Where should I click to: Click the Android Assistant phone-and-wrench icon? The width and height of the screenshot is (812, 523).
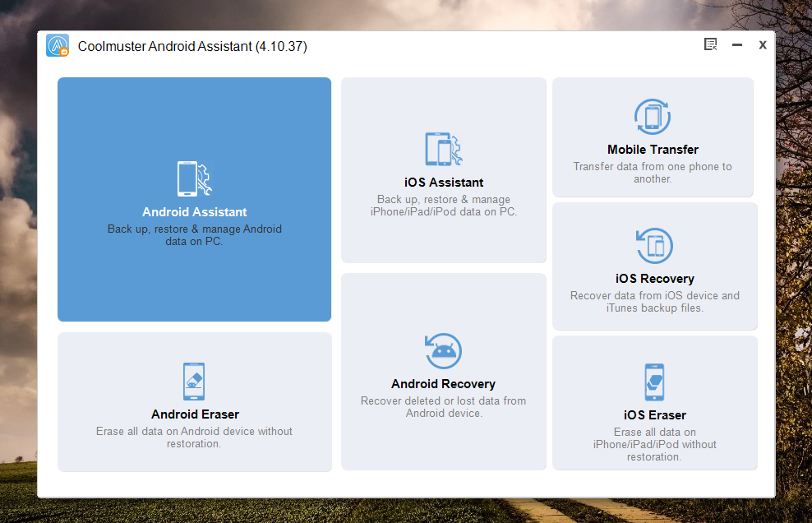195,178
